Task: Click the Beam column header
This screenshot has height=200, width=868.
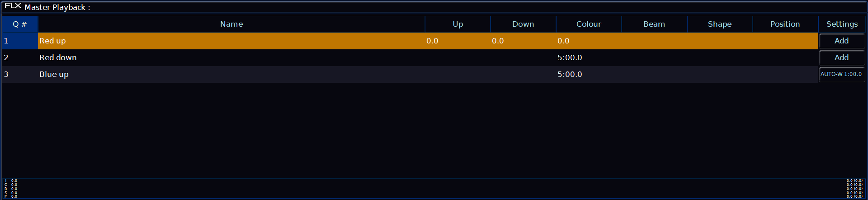Action: click(x=654, y=24)
